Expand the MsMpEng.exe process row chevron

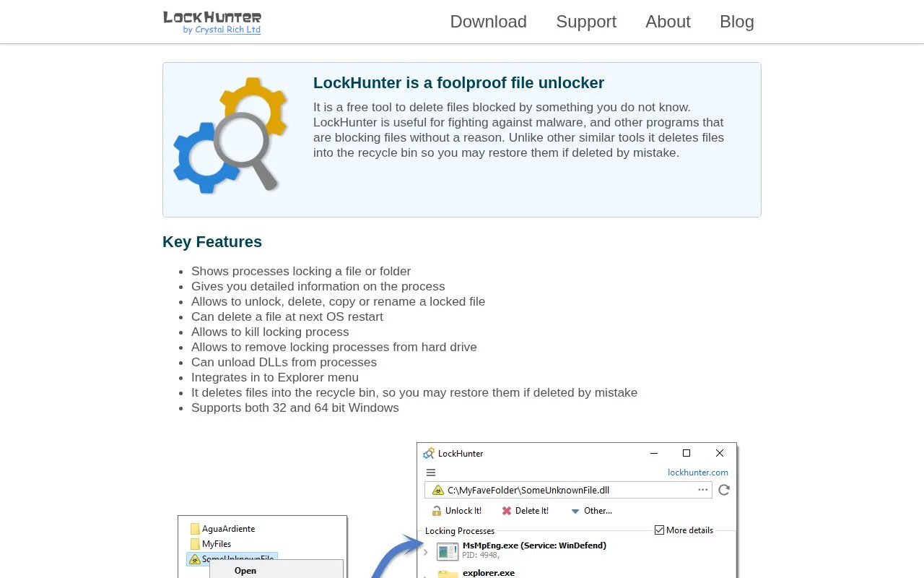[426, 553]
